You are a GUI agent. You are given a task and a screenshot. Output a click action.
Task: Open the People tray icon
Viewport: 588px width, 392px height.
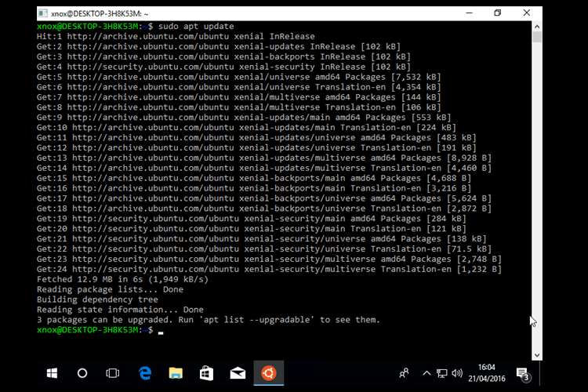point(404,373)
